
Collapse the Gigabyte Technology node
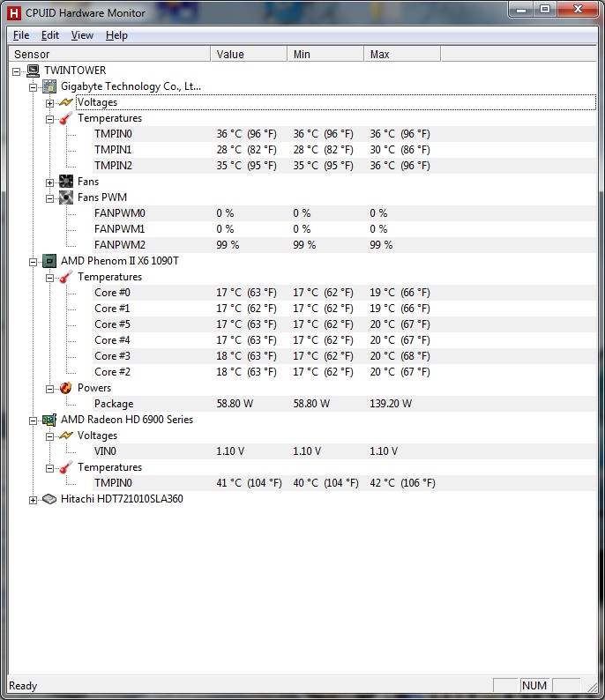click(x=33, y=87)
